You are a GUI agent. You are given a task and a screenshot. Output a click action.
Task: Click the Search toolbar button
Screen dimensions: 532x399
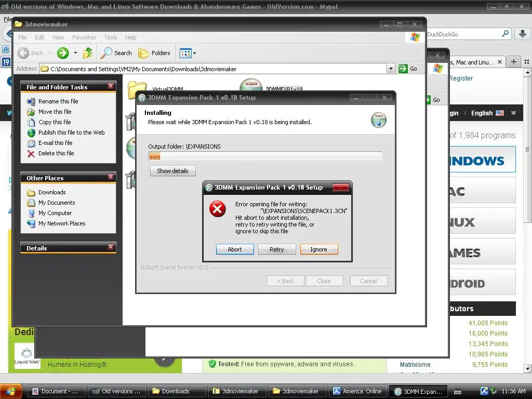tap(116, 53)
